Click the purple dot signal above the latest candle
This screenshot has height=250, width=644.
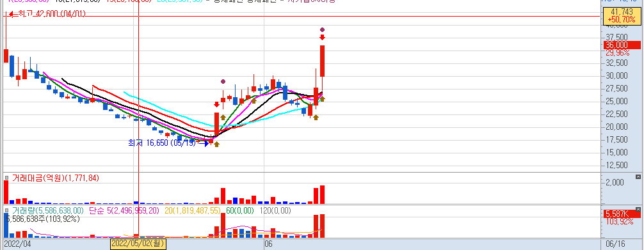323,29
